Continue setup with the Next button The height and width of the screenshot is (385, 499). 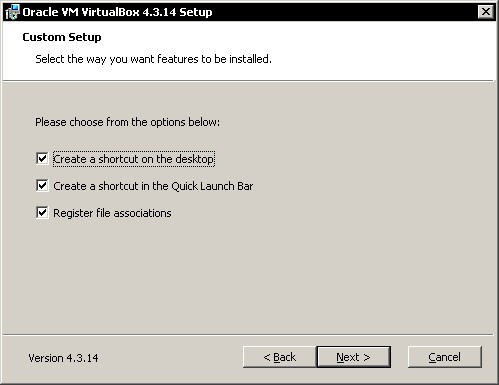[x=353, y=357]
